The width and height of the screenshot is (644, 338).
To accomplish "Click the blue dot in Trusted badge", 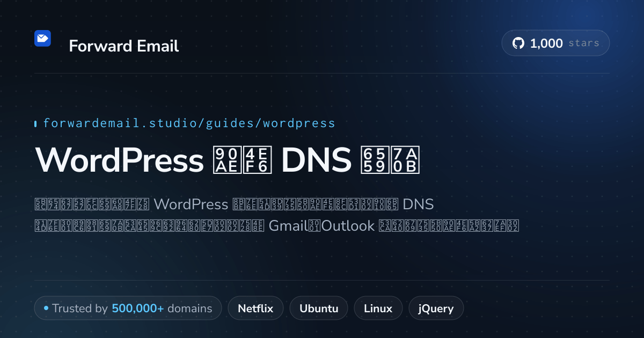I will [x=46, y=308].
